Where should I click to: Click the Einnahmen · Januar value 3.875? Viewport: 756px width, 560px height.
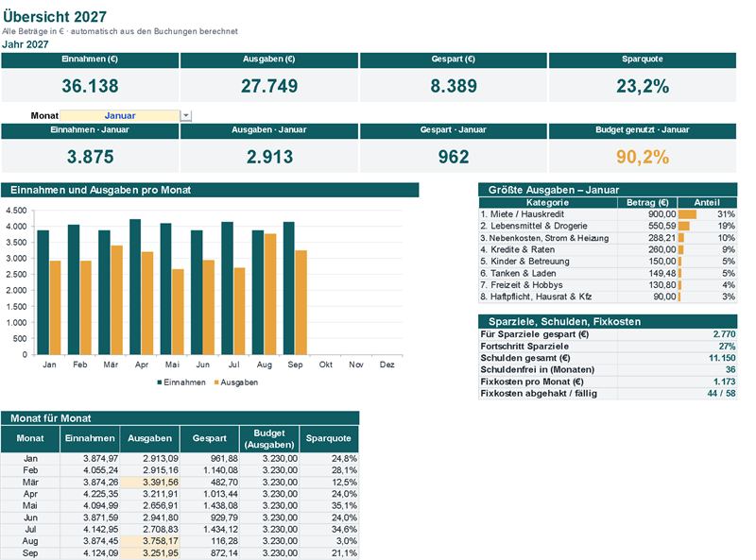tap(90, 157)
